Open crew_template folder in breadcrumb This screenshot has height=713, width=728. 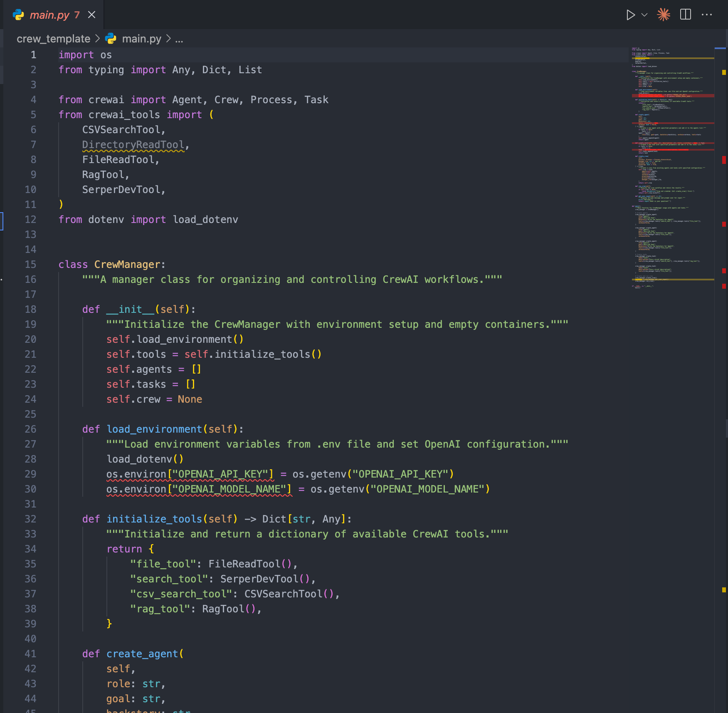pyautogui.click(x=53, y=39)
